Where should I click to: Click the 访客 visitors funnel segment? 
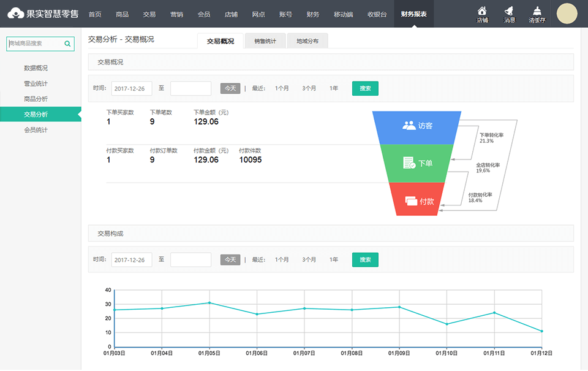click(x=417, y=126)
